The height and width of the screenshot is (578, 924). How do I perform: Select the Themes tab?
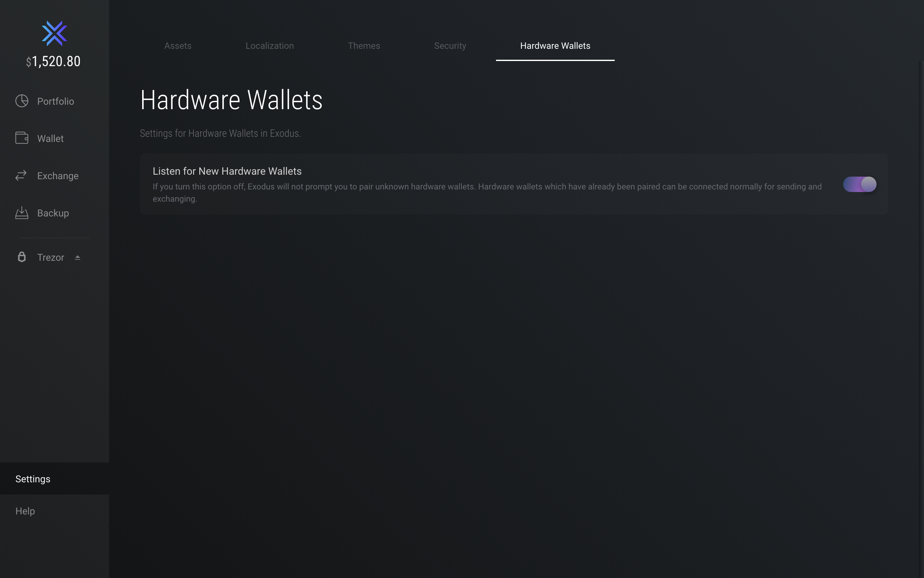(x=364, y=46)
